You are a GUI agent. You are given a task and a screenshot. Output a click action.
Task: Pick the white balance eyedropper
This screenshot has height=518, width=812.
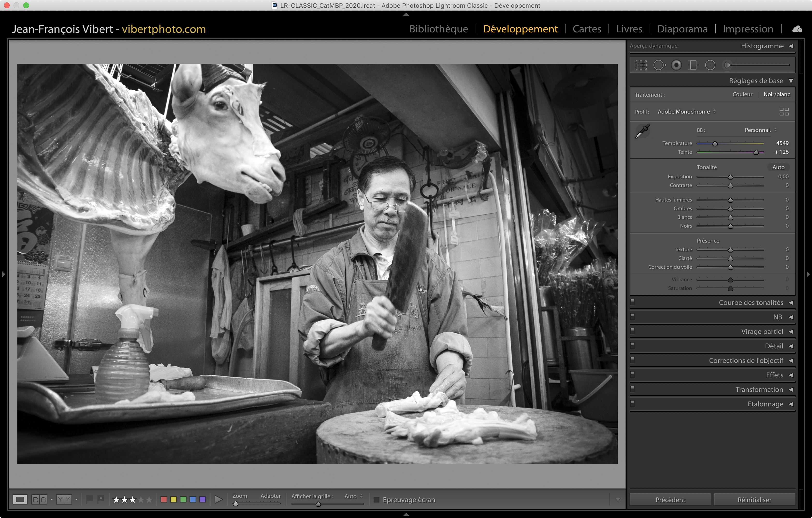pyautogui.click(x=643, y=131)
